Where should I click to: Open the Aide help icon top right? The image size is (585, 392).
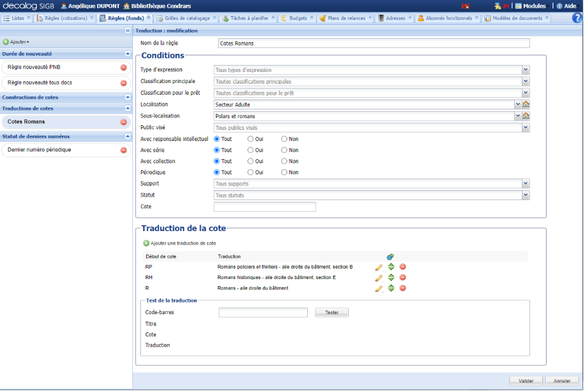click(x=577, y=18)
